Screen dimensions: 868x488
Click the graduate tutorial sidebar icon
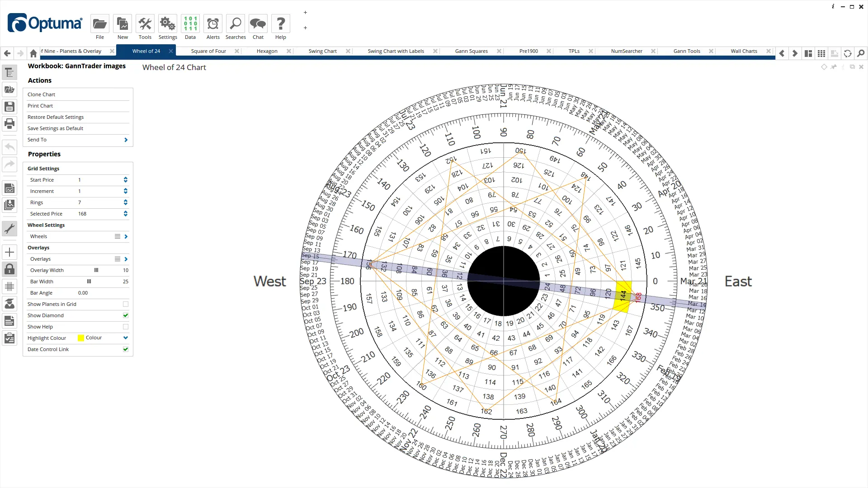[9, 304]
